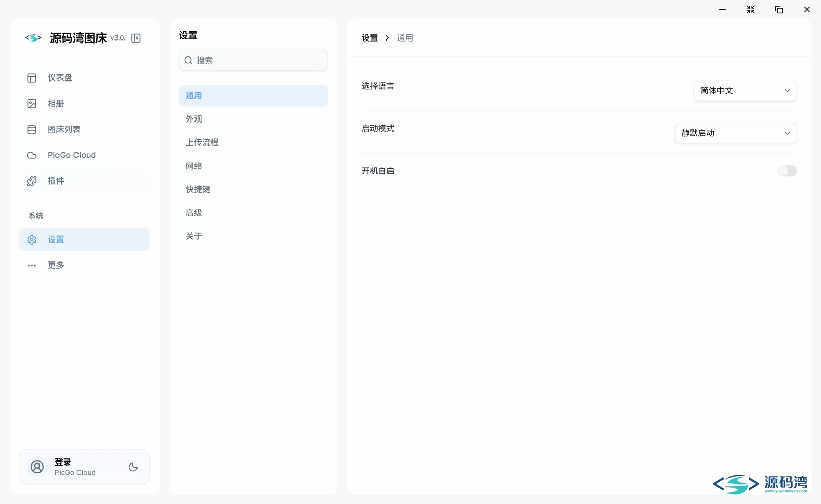Image resolution: width=821 pixels, height=504 pixels.
Task: Click 登录 PicGo Cloud login button
Action: click(x=84, y=467)
